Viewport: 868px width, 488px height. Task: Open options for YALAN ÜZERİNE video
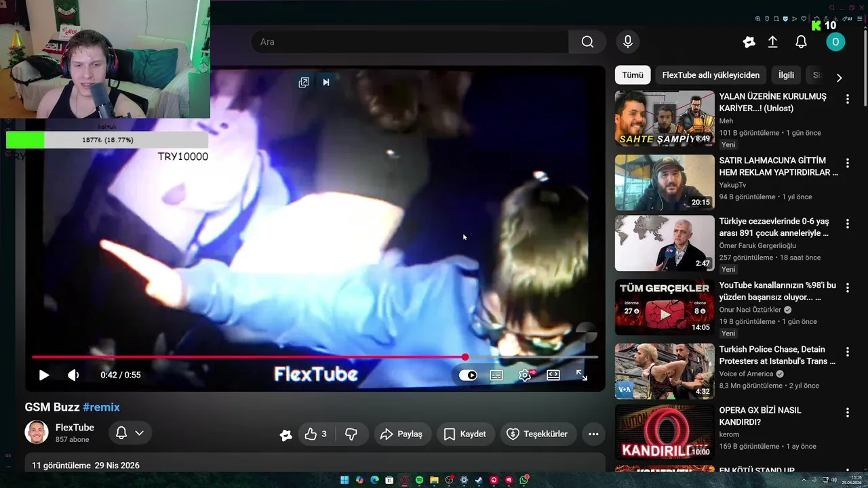coord(847,100)
